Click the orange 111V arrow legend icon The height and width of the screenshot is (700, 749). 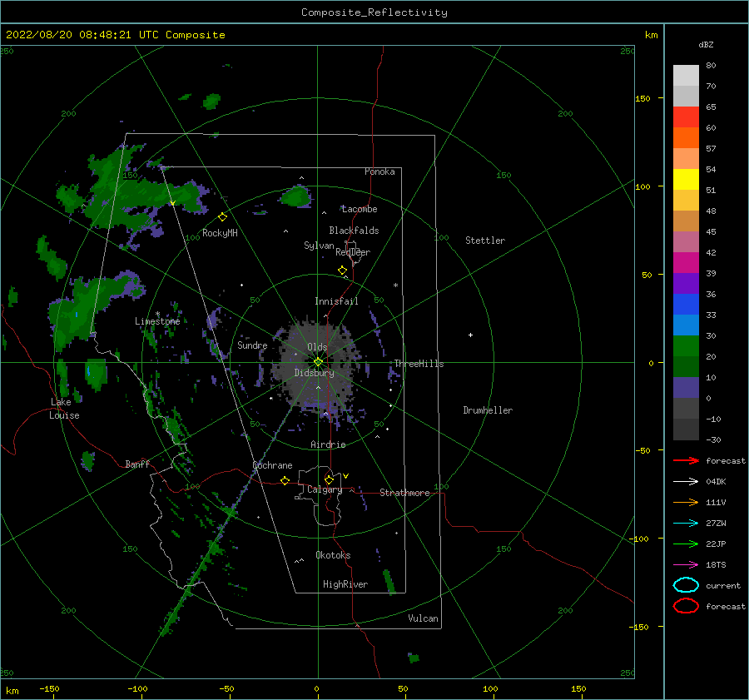coord(686,502)
